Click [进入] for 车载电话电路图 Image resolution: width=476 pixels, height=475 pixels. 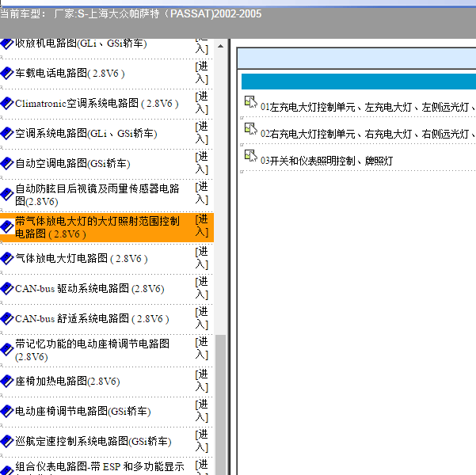[202, 73]
